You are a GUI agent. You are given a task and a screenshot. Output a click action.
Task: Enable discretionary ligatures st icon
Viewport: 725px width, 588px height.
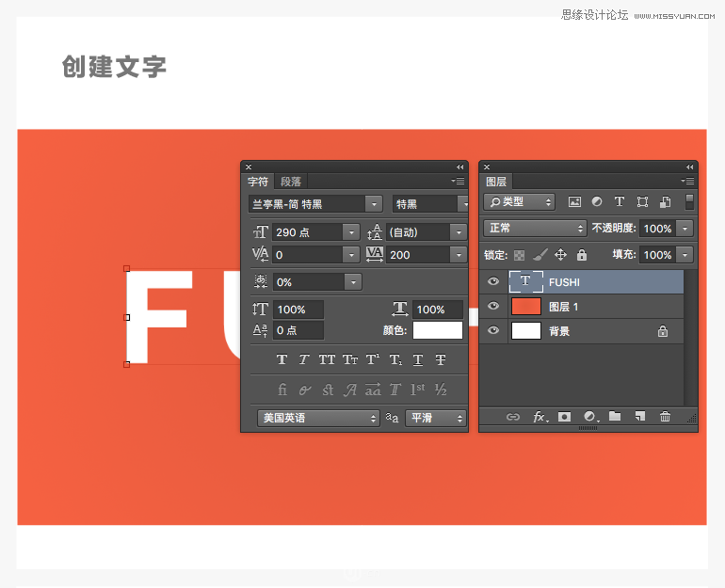[328, 389]
